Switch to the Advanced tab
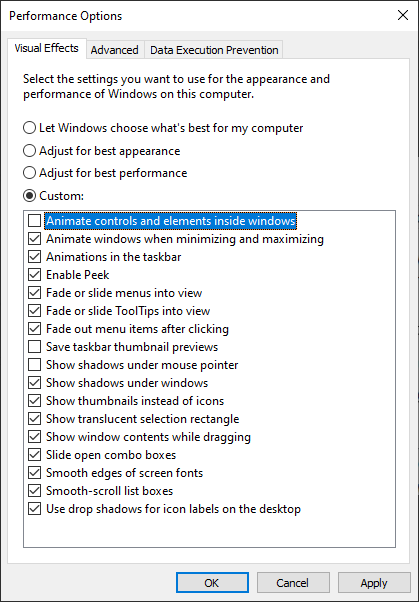This screenshot has height=602, width=419. point(114,50)
